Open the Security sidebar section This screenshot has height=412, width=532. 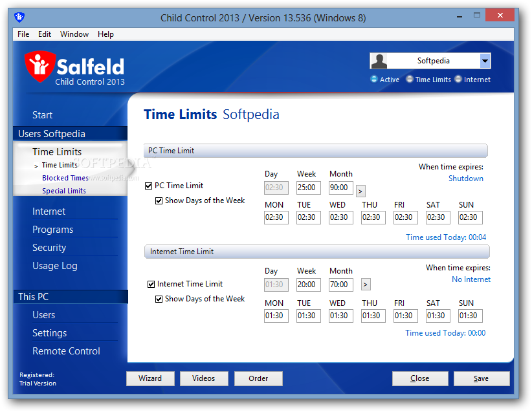(49, 248)
